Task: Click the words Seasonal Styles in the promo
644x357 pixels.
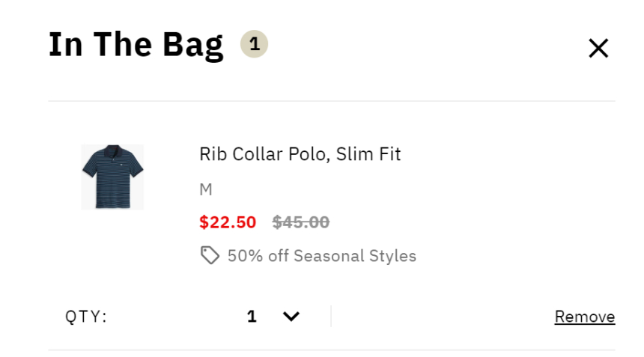Action: (x=355, y=256)
